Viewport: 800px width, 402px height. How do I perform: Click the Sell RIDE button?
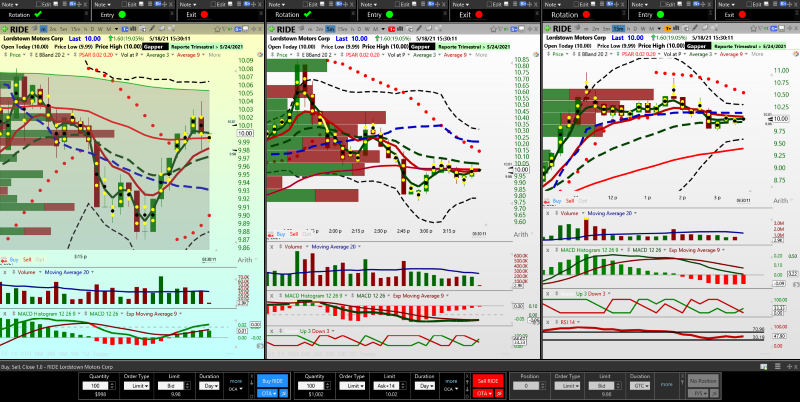point(488,381)
